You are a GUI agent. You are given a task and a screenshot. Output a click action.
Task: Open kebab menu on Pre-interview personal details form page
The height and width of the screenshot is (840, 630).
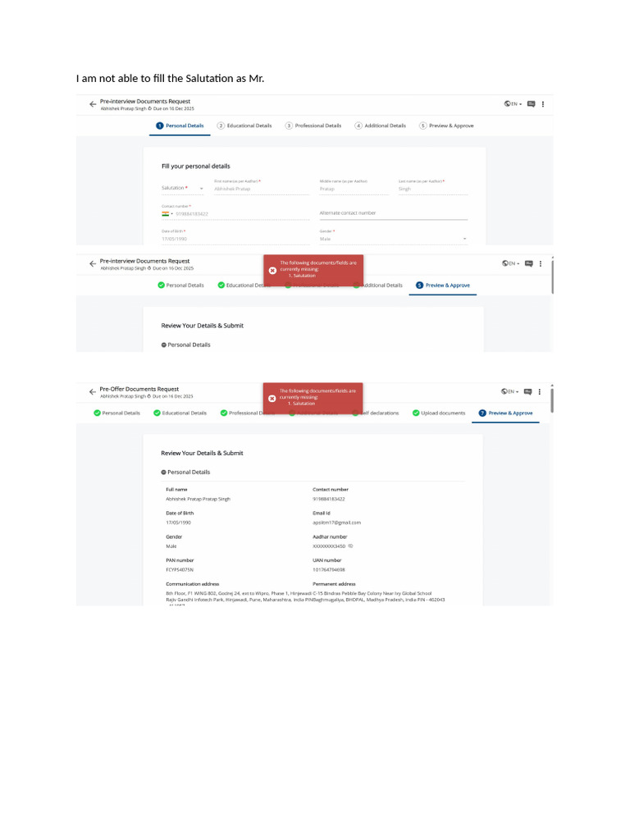coord(543,104)
